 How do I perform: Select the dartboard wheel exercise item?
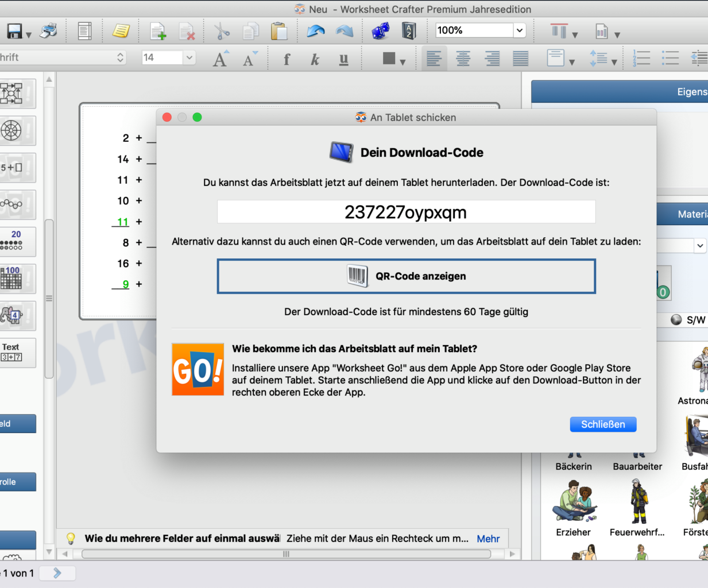tap(13, 131)
